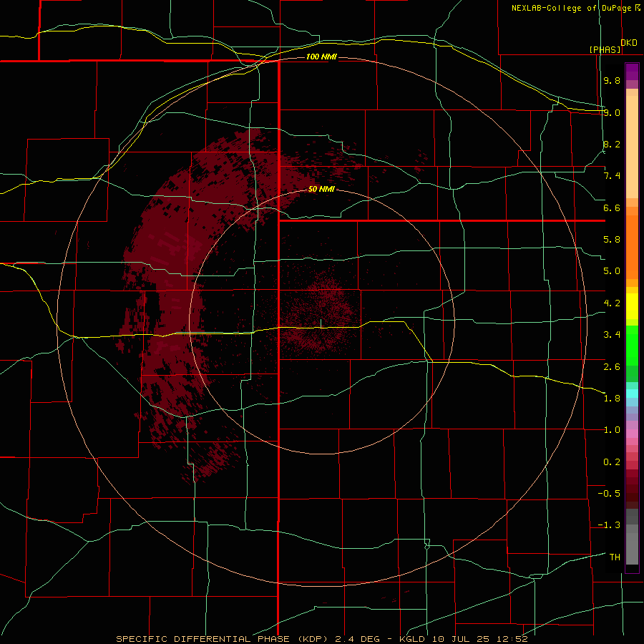The width and height of the screenshot is (644, 644).
Task: Pick the pink band in color bar
Action: pyautogui.click(x=632, y=434)
